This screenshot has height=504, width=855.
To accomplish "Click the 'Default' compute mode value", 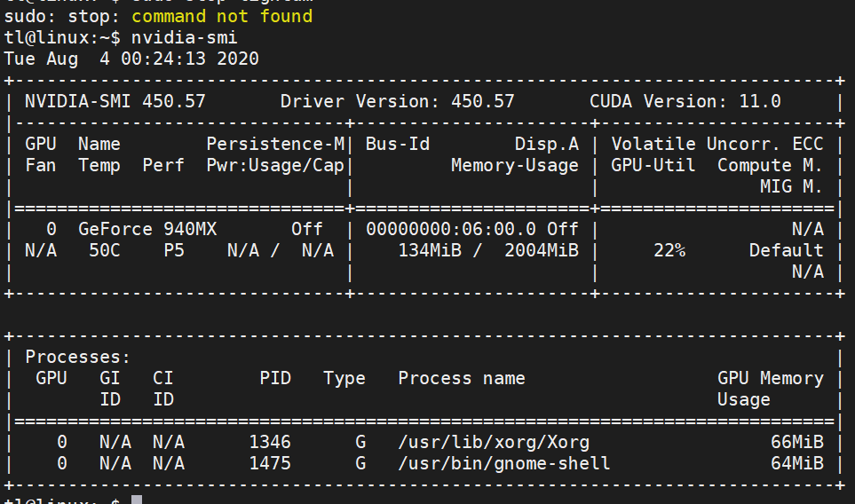I will tap(787, 250).
